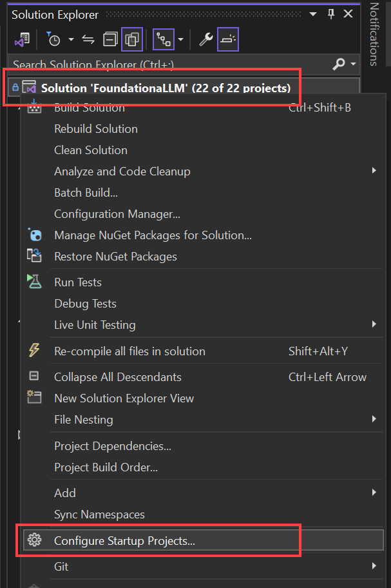
Task: Open search options dropdown arrow
Action: coord(353,64)
